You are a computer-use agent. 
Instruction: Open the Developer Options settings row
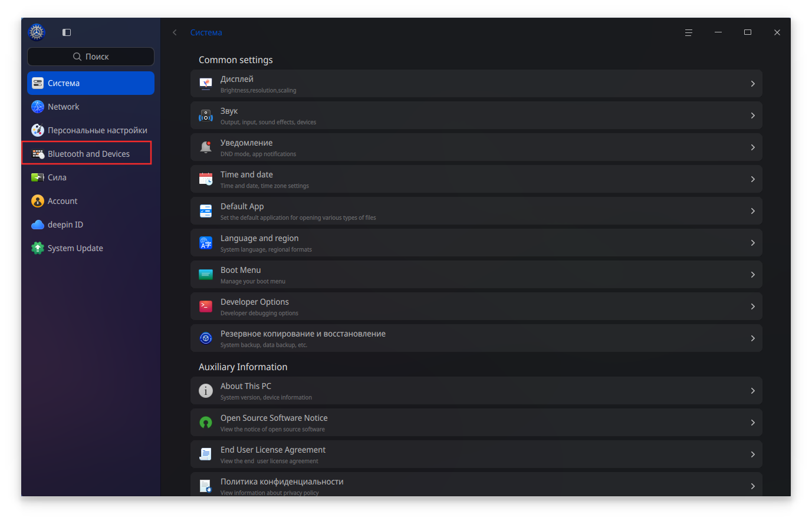click(476, 306)
